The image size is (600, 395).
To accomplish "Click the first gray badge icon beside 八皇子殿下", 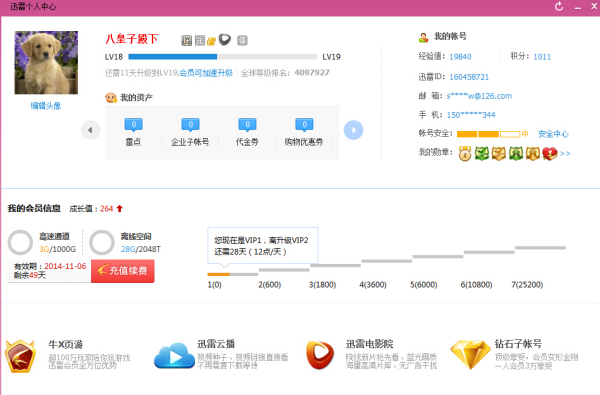I will (x=186, y=41).
